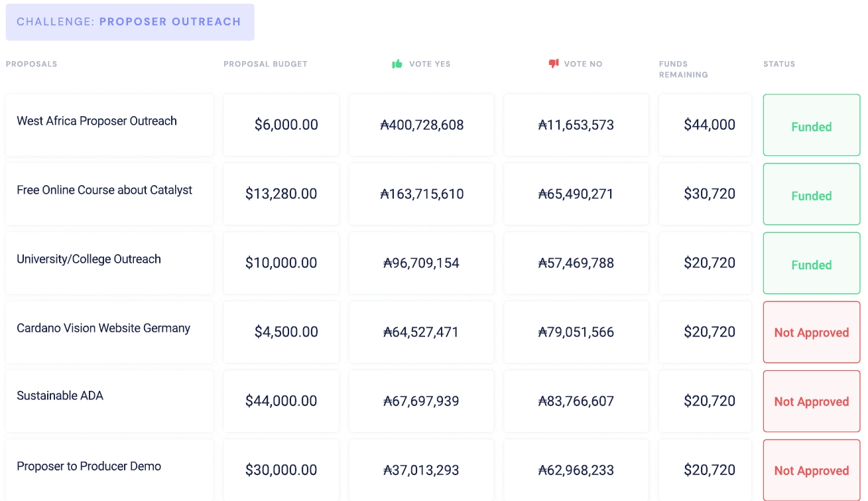The width and height of the screenshot is (868, 501).
Task: Click the green thumbs-up Vote Yes icon
Action: pyautogui.click(x=397, y=64)
